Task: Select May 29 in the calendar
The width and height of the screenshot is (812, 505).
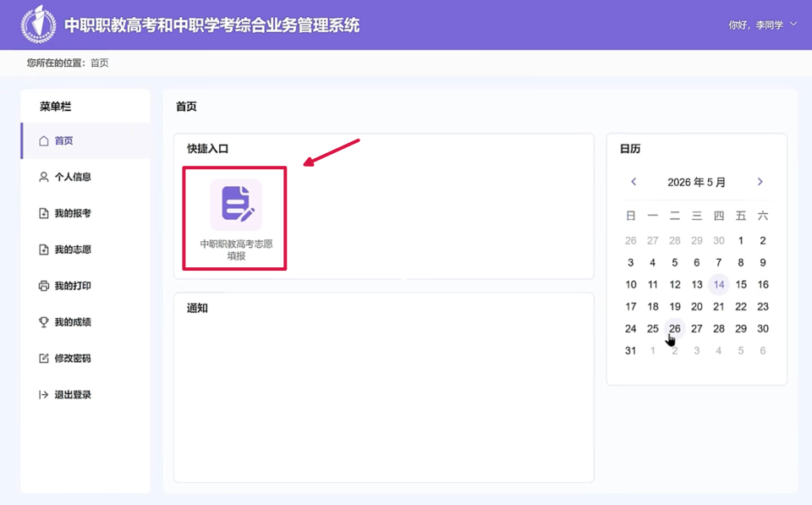Action: pyautogui.click(x=741, y=328)
